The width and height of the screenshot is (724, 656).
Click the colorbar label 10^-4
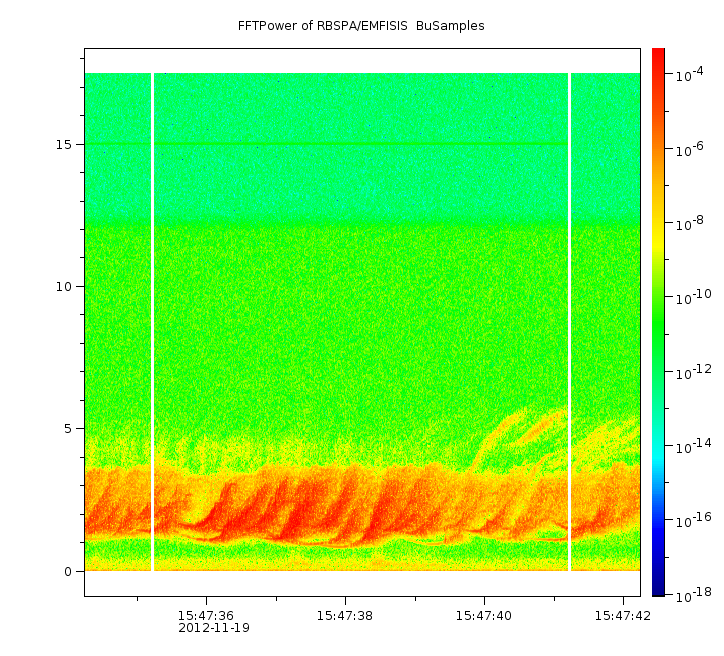(690, 74)
